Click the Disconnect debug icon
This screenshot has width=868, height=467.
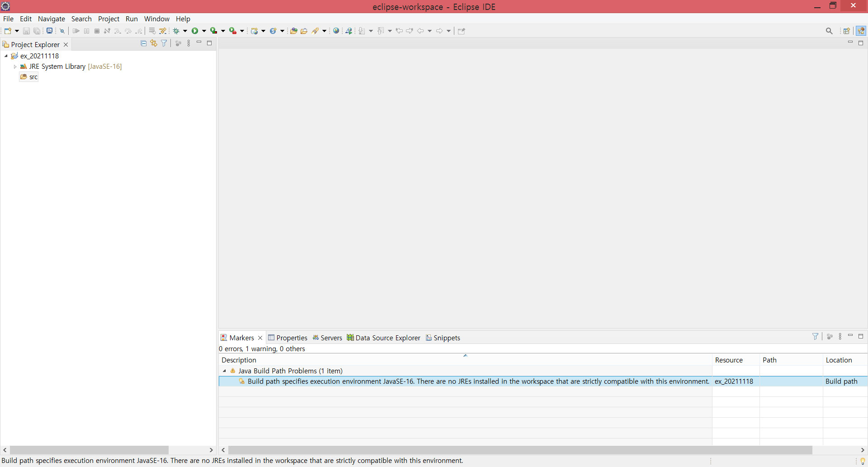tap(107, 31)
